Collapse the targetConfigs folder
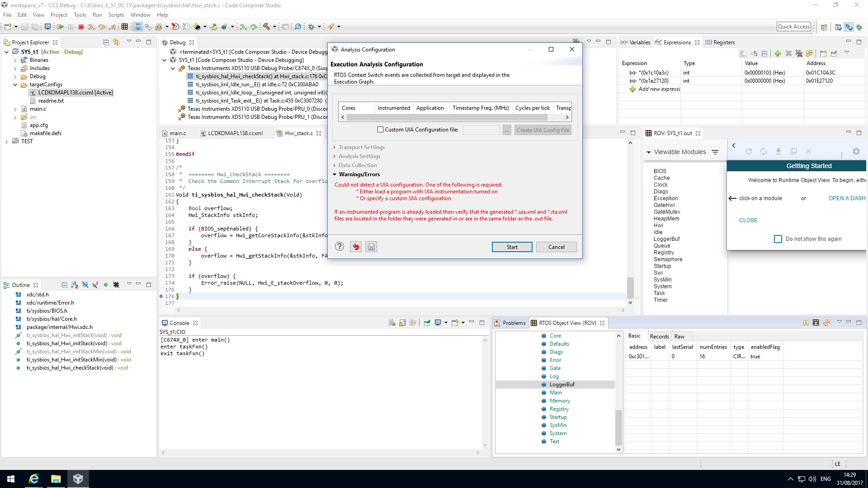The height and width of the screenshot is (488, 868). point(15,84)
